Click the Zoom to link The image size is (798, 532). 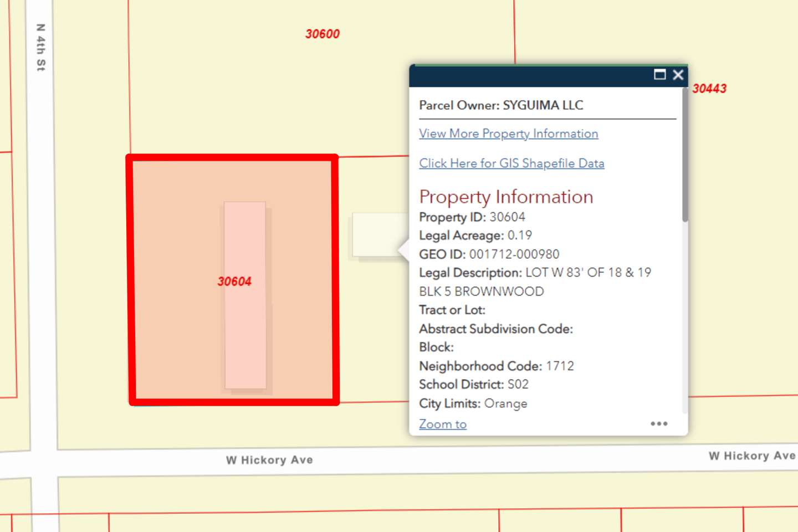443,424
